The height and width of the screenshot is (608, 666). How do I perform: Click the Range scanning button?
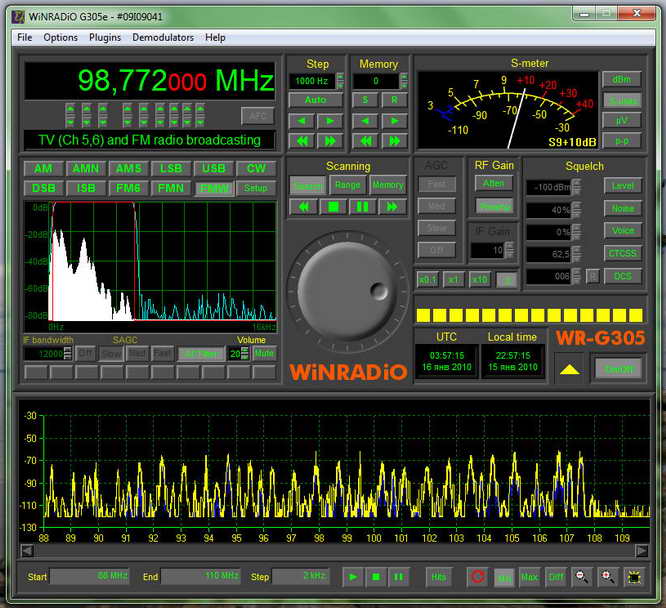(347, 185)
